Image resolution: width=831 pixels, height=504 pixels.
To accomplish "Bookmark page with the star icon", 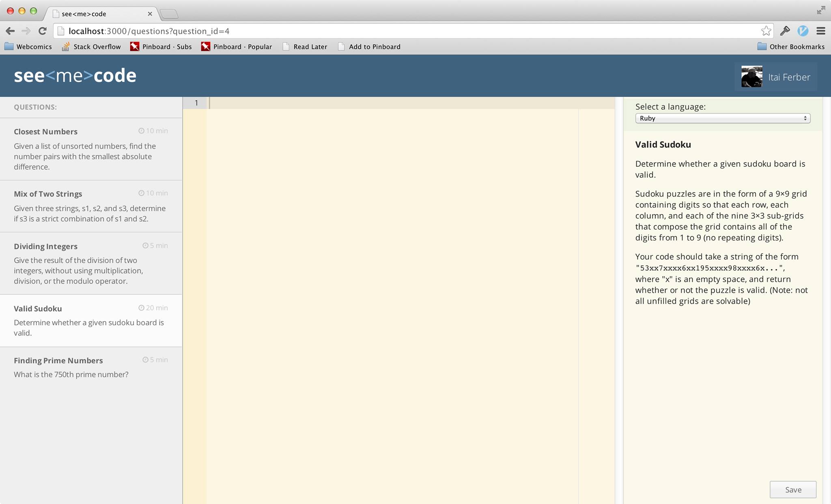I will (x=766, y=31).
